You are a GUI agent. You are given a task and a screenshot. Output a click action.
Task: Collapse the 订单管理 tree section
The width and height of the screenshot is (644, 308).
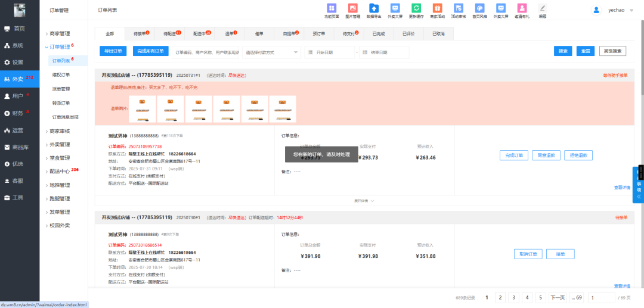pyautogui.click(x=59, y=46)
